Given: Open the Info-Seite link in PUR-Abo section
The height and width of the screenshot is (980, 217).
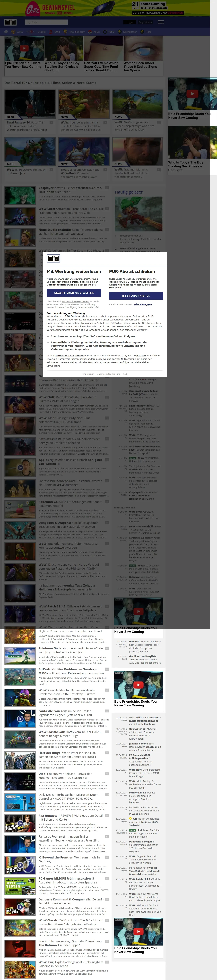Looking at the screenshot, I should [115, 288].
